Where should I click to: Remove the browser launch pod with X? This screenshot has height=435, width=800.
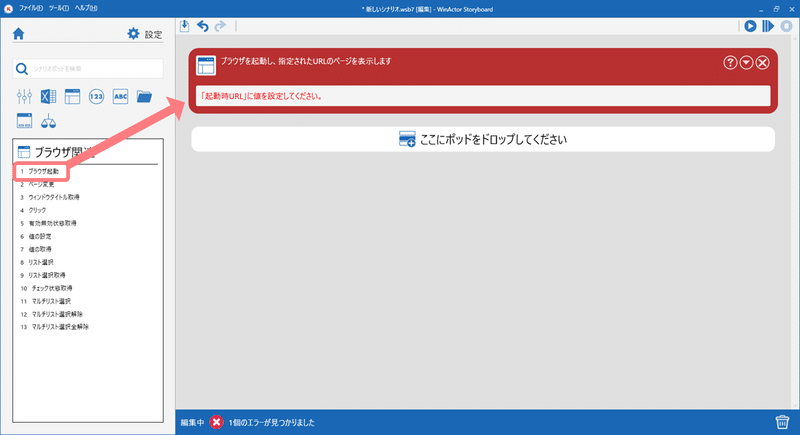[x=763, y=63]
